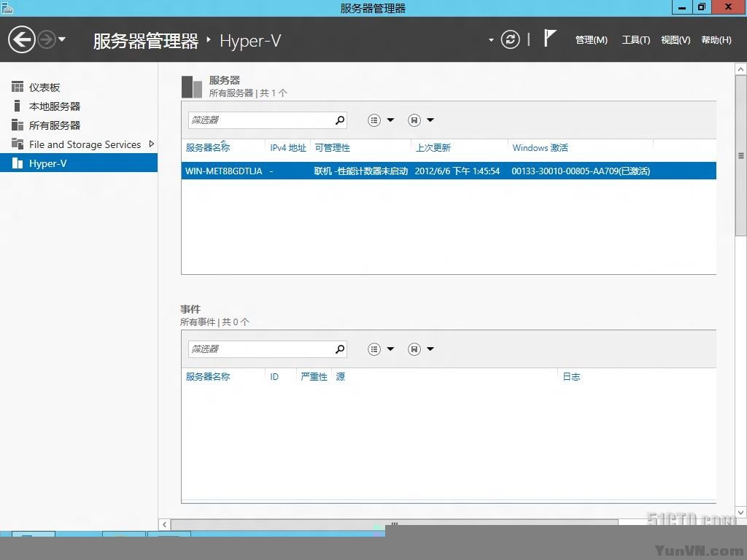
Task: Click the vertical scrollbar up arrow
Action: [741, 69]
